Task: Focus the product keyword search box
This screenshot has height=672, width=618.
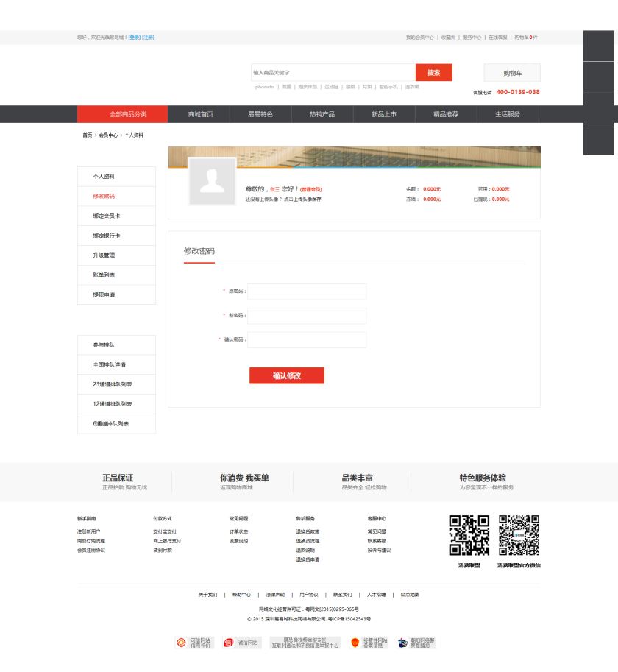Action: 333,72
